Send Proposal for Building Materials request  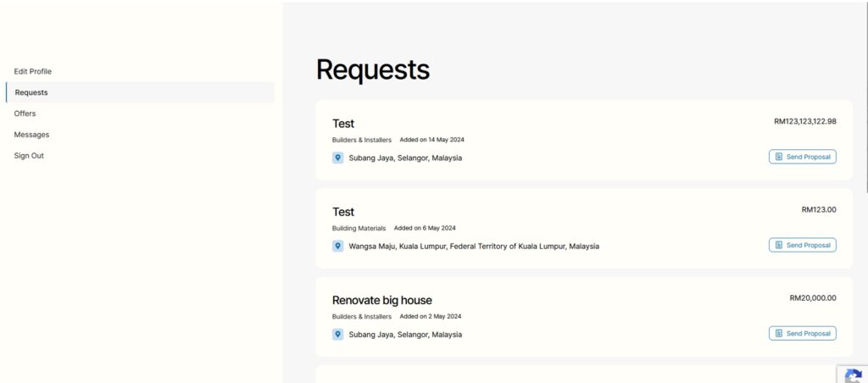point(802,245)
